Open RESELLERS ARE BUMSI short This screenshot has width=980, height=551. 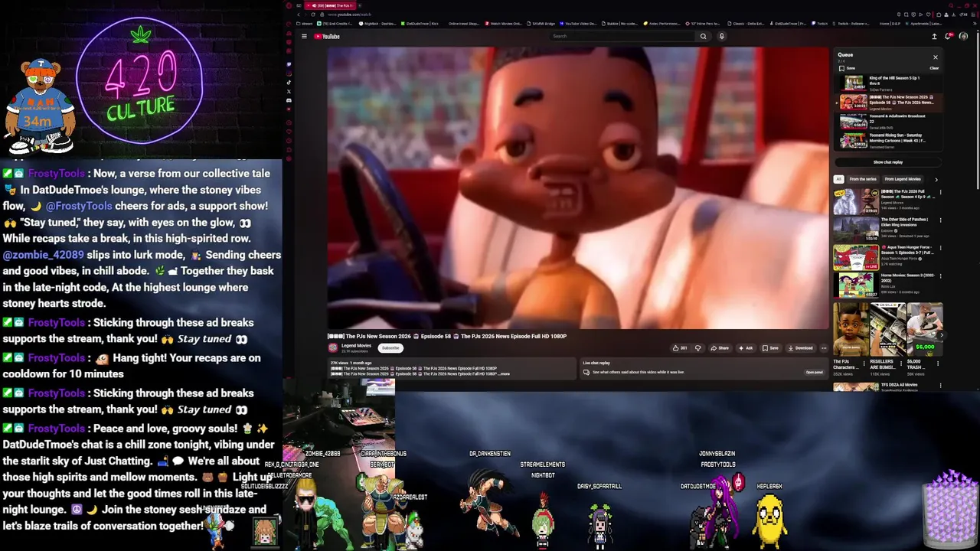(x=887, y=329)
